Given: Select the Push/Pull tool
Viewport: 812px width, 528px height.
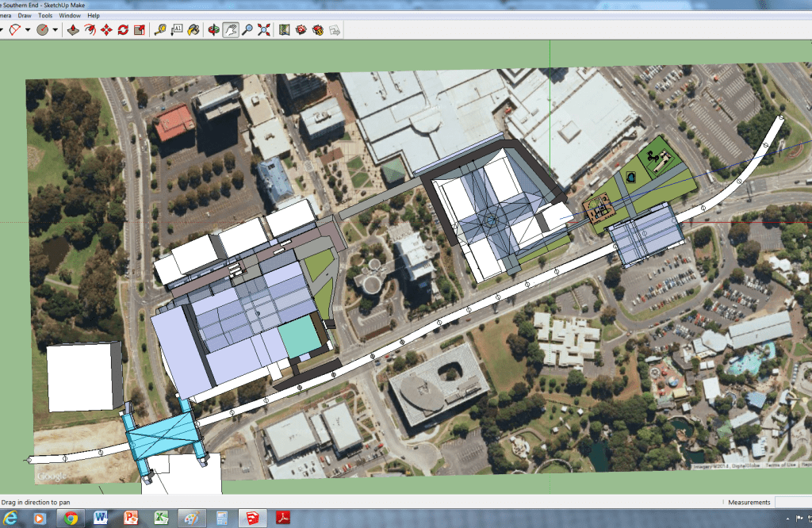Looking at the screenshot, I should [x=72, y=30].
